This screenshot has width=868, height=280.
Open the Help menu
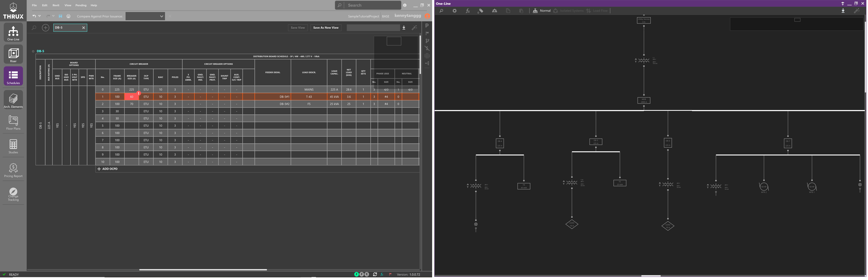94,5
